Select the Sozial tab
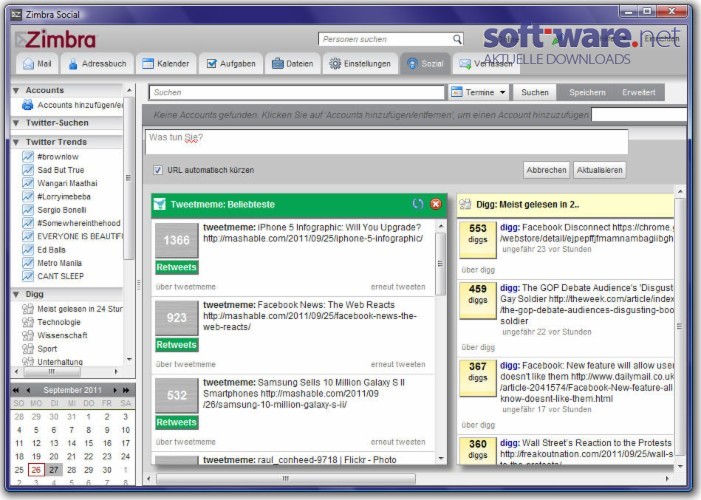The height and width of the screenshot is (500, 701). point(426,64)
